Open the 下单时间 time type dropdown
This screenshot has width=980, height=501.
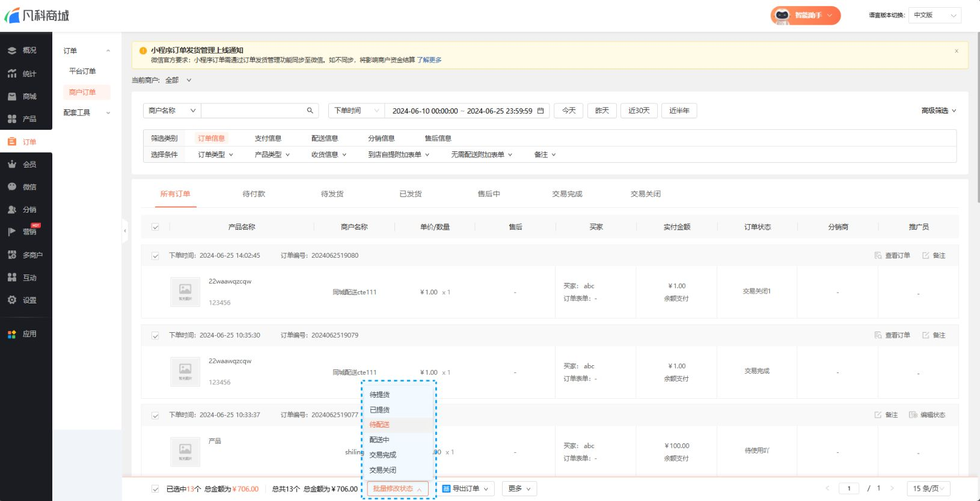tap(357, 111)
